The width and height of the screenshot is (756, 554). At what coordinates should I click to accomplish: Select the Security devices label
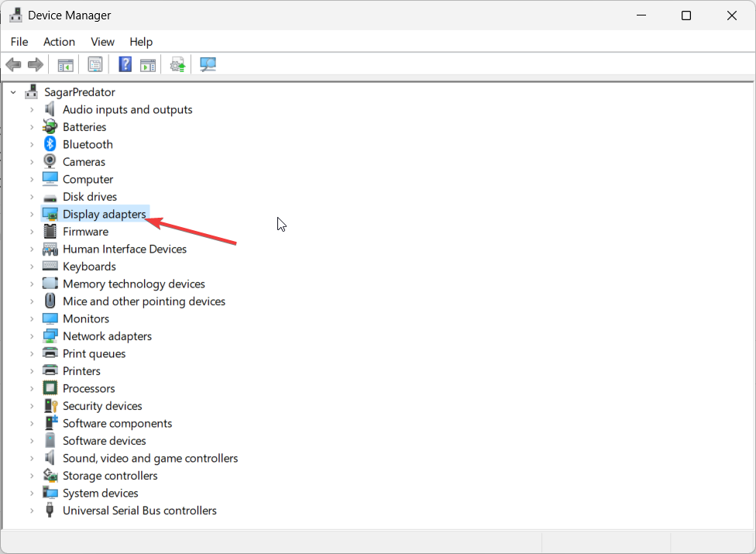coord(102,406)
